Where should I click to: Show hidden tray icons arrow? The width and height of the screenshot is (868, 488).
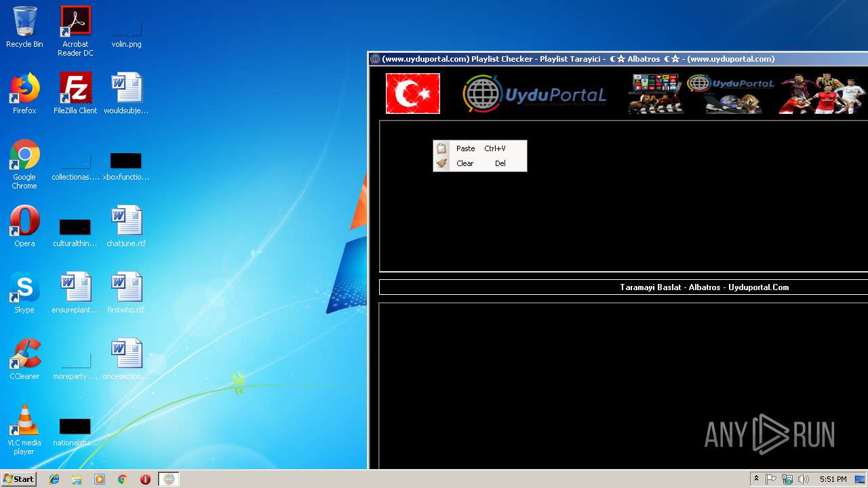[x=756, y=479]
